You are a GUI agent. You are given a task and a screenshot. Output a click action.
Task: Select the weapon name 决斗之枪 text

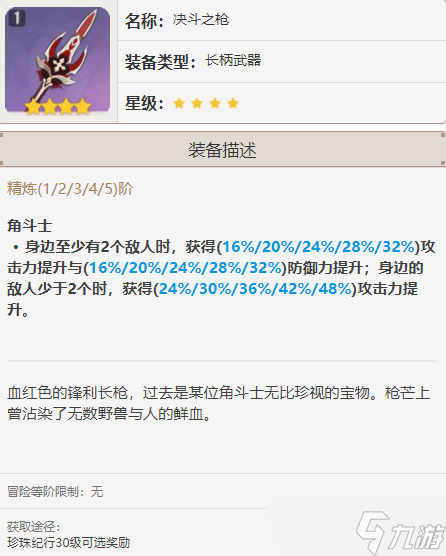click(201, 20)
